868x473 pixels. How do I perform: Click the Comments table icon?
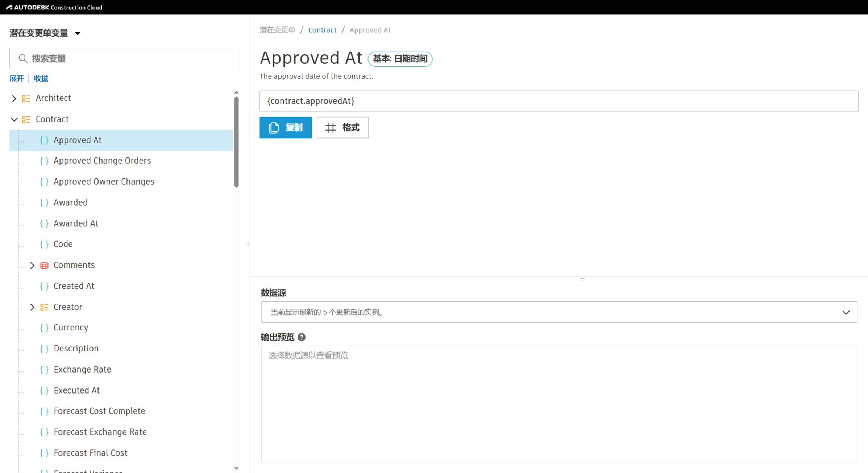[x=44, y=266]
